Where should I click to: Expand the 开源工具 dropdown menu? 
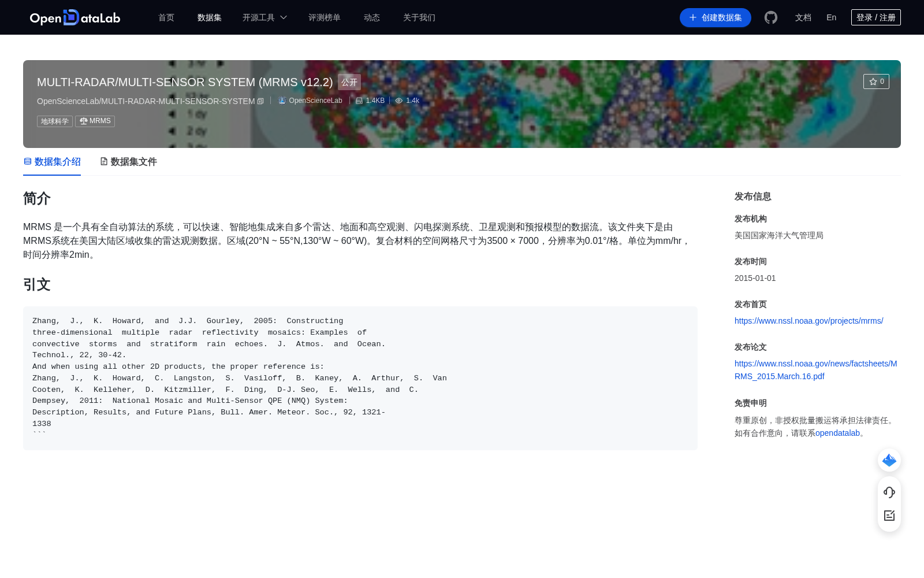click(x=264, y=17)
